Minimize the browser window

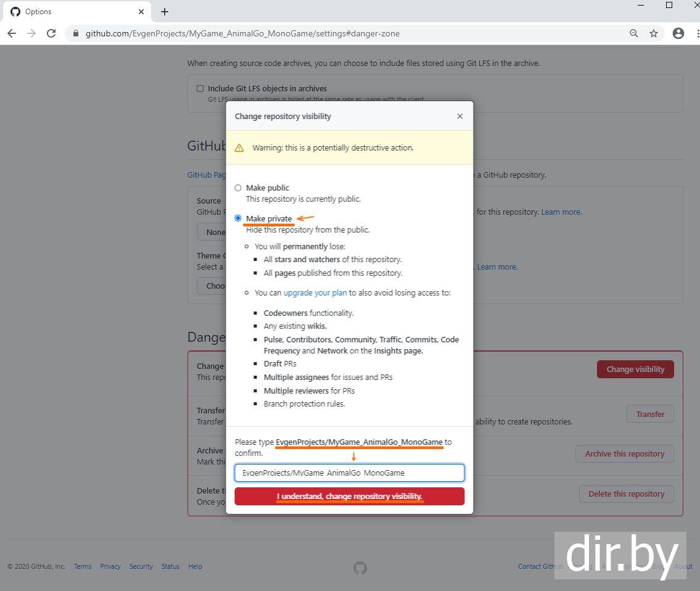point(641,6)
